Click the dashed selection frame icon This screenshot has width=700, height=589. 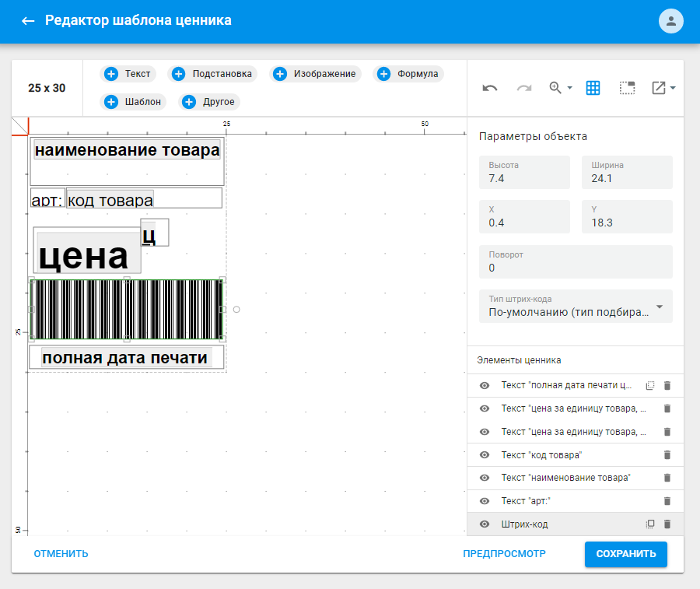pos(627,88)
